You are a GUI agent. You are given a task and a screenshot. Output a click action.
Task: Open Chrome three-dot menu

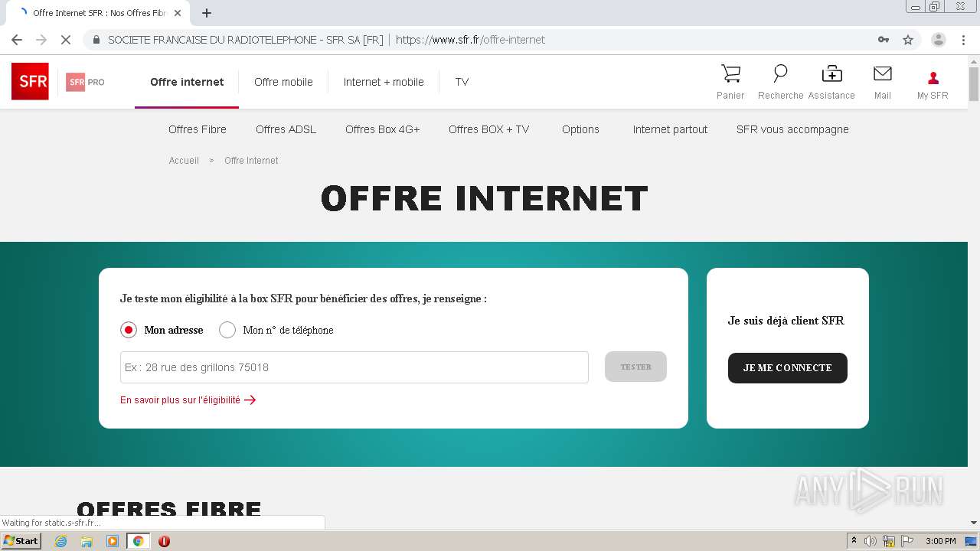[963, 40]
